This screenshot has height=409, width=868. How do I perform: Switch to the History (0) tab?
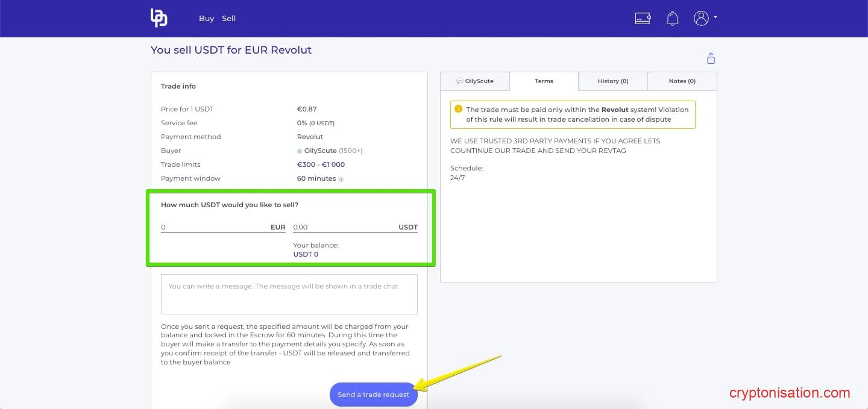tap(612, 81)
